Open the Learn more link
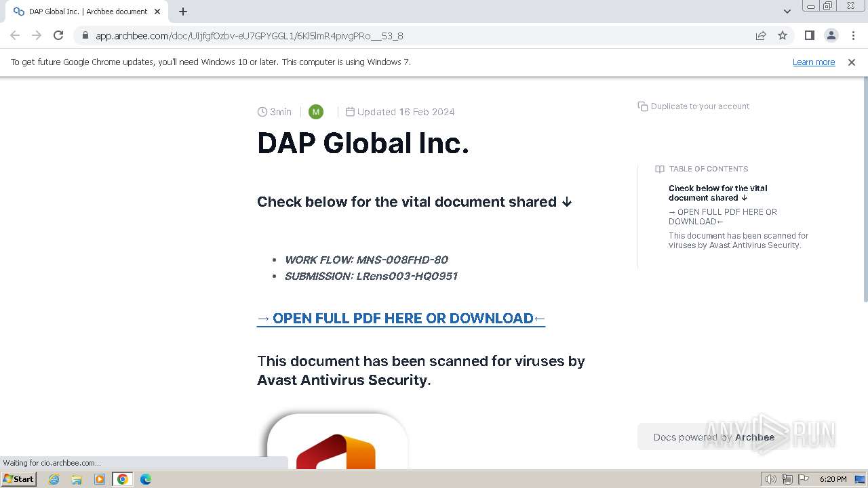 pyautogui.click(x=814, y=62)
